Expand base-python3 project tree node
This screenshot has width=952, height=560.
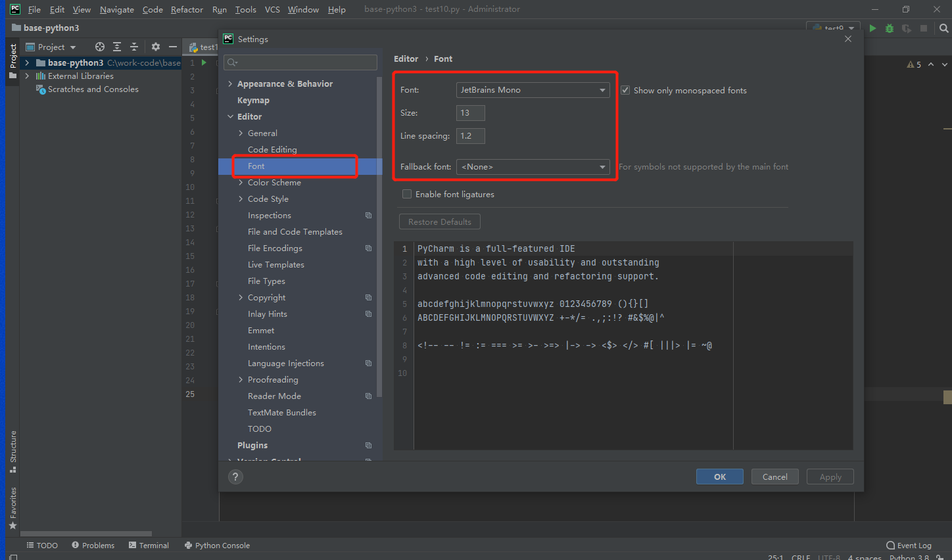[x=27, y=63]
